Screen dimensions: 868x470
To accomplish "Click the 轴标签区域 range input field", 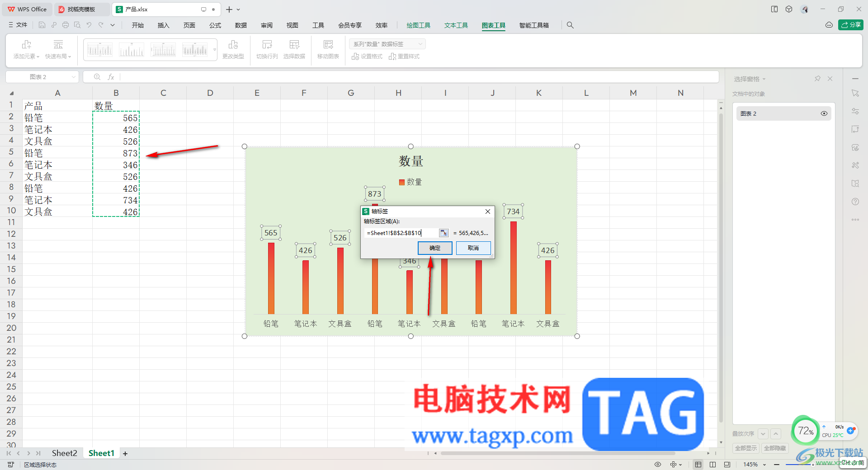I will pyautogui.click(x=401, y=233).
